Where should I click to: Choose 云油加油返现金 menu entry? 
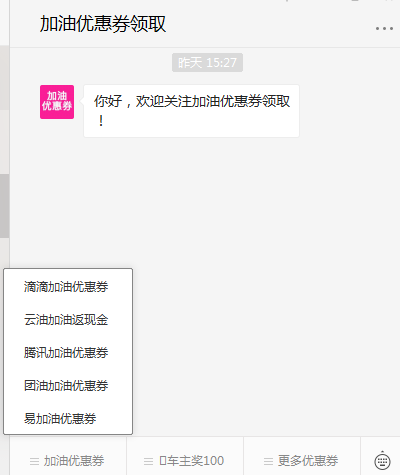pos(66,320)
